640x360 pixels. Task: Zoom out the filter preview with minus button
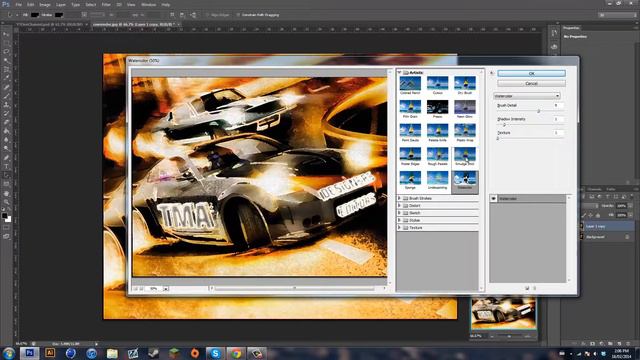135,289
